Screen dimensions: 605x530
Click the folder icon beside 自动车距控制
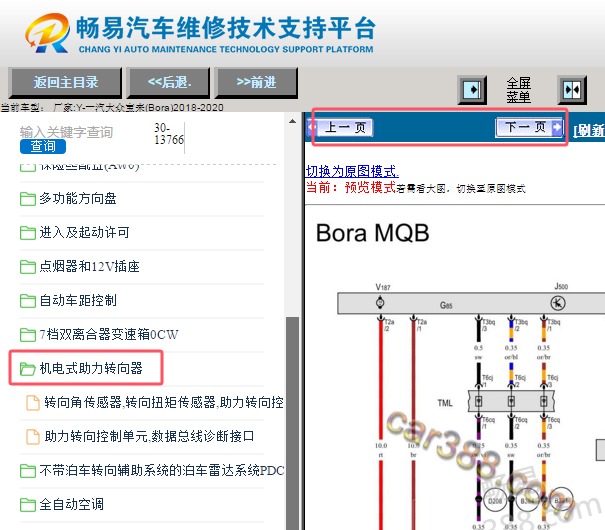pos(28,301)
